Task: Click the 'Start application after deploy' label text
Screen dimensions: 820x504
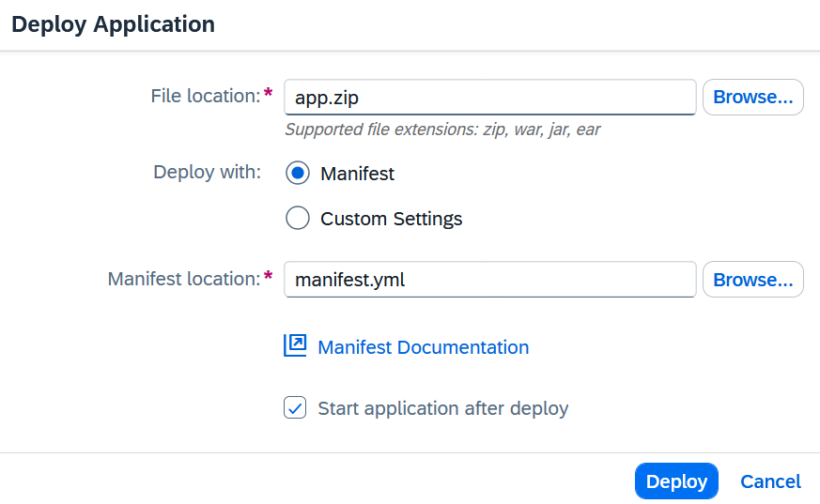Action: (x=443, y=408)
